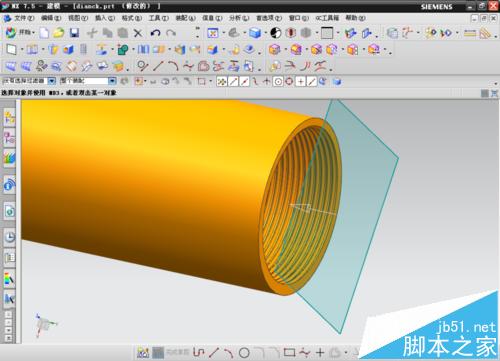This screenshot has width=500, height=361.
Task: Click the Arc curve tool in toolbar
Action: (173, 66)
